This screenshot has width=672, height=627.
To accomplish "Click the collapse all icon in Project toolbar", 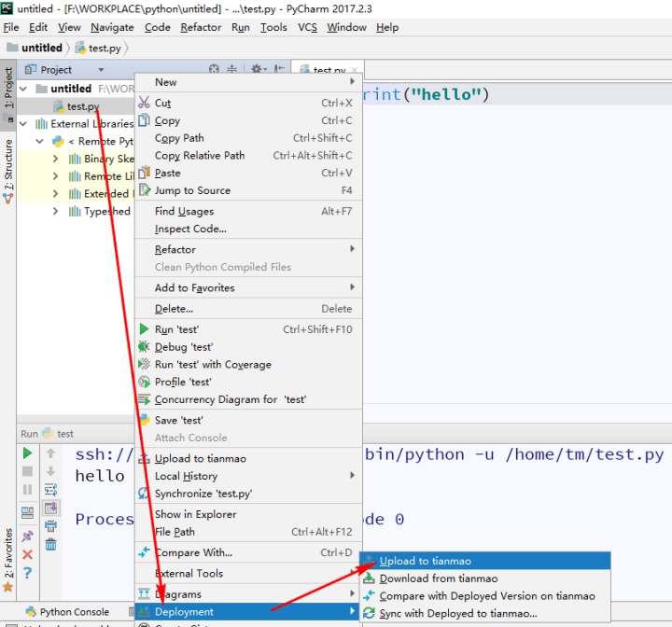I will click(231, 68).
